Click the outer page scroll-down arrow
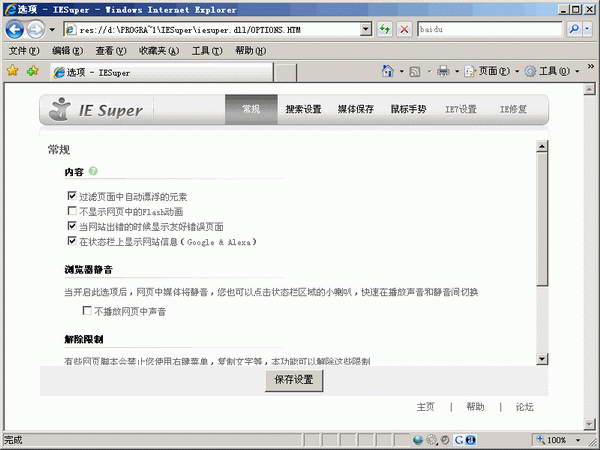The height and width of the screenshot is (450, 600). [589, 424]
